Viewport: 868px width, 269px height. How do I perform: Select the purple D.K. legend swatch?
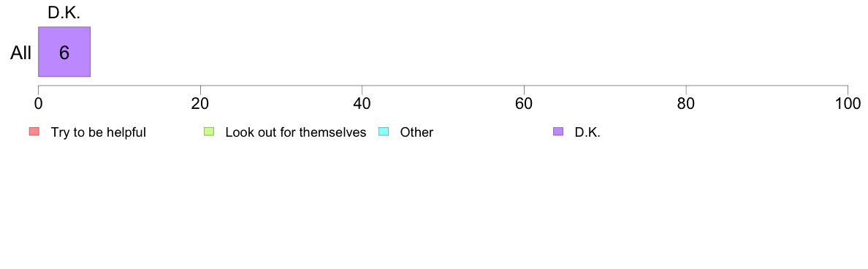558,132
